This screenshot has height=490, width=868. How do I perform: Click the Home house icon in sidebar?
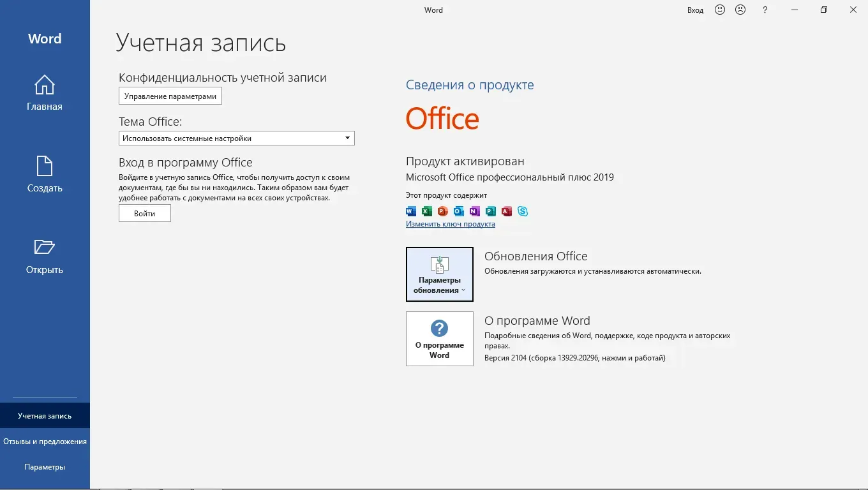pyautogui.click(x=45, y=85)
